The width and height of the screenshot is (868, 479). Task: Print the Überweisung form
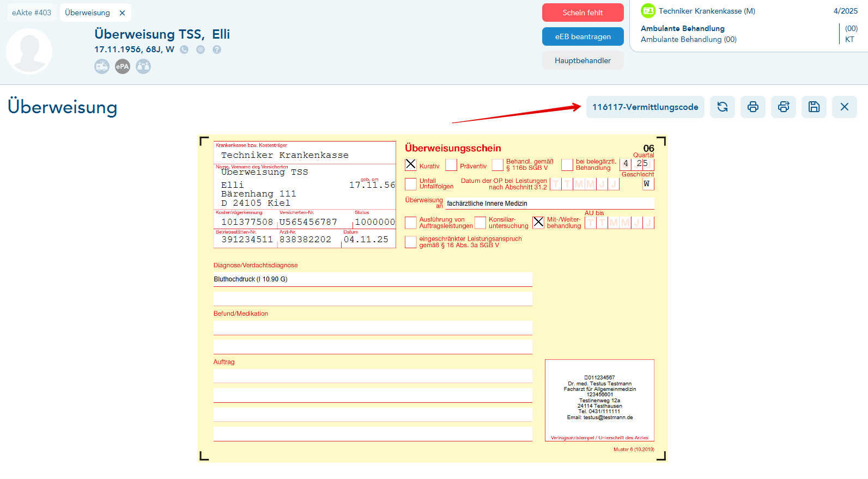752,107
